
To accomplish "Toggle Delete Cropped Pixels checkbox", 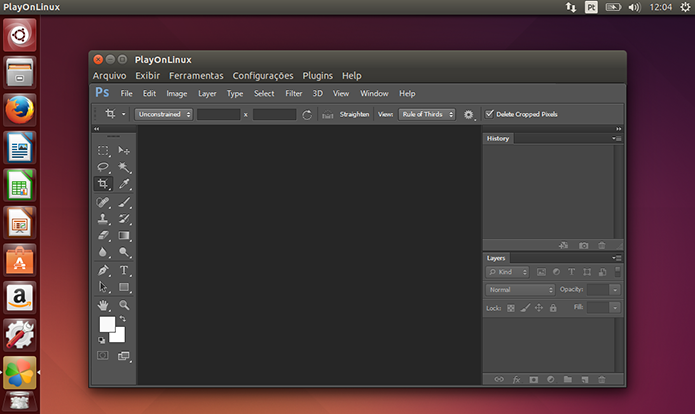I will pos(489,114).
